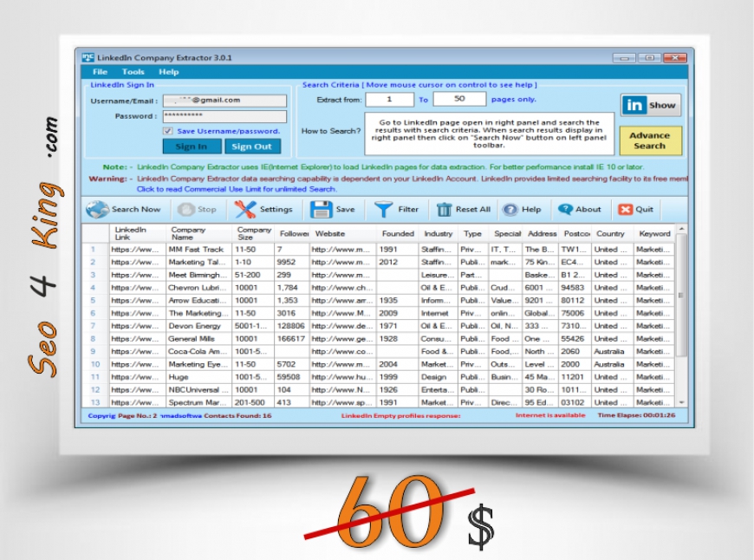The width and height of the screenshot is (754, 560).
Task: Click follower count '128806' cell
Action: click(291, 326)
